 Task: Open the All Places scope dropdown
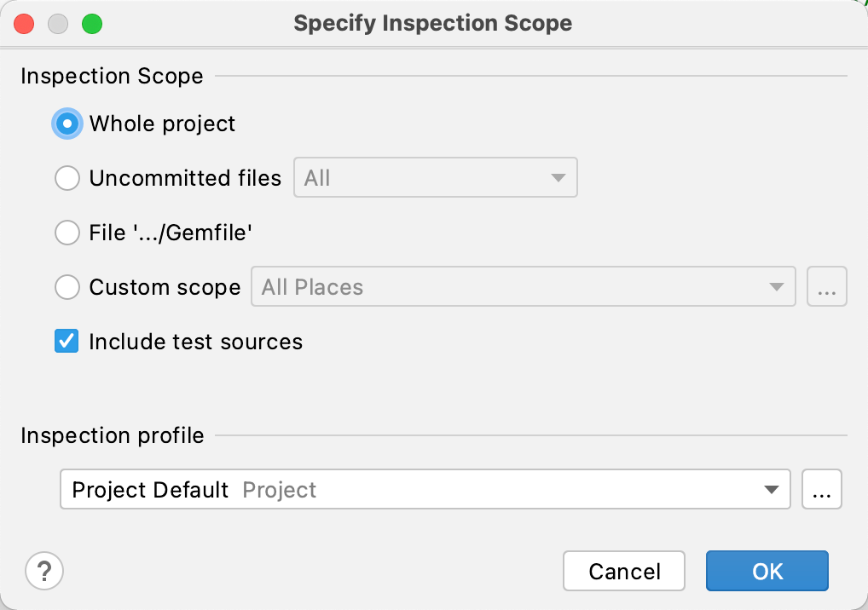pyautogui.click(x=522, y=286)
